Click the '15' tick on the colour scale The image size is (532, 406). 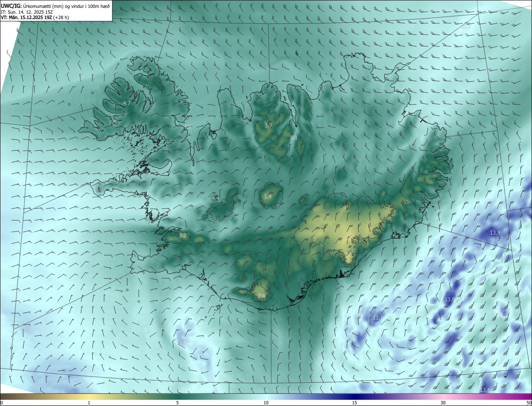point(355,403)
